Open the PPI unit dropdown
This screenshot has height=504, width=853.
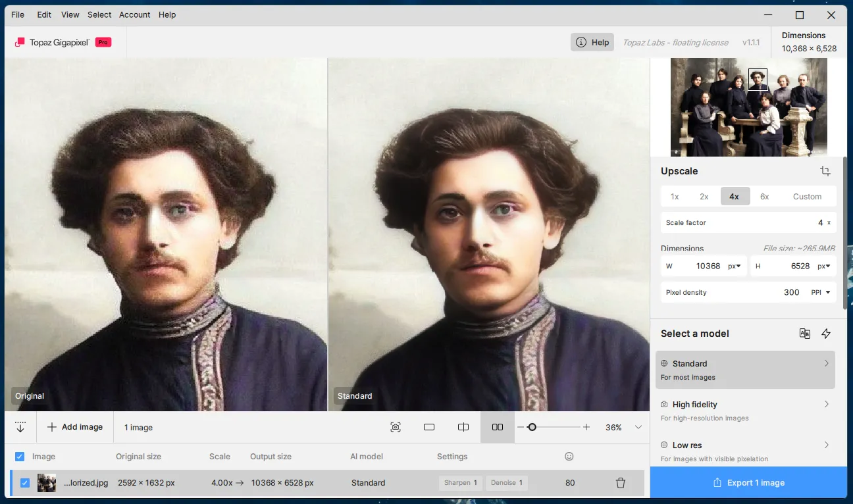click(x=821, y=292)
